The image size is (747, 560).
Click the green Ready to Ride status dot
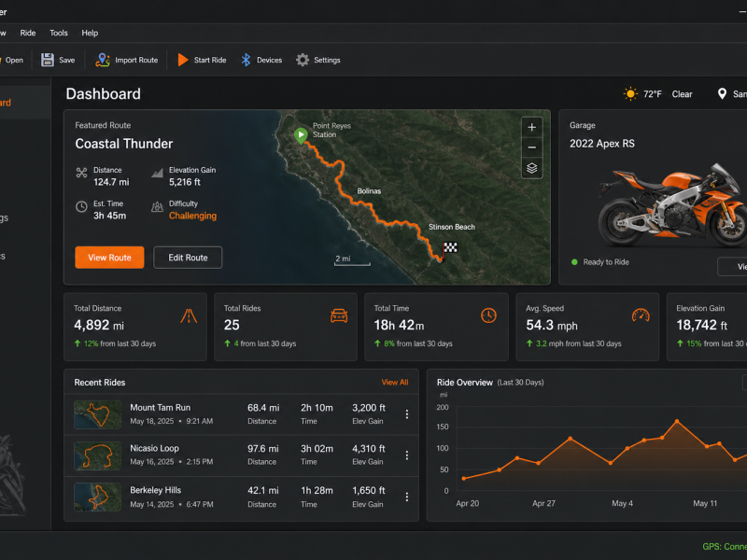574,262
